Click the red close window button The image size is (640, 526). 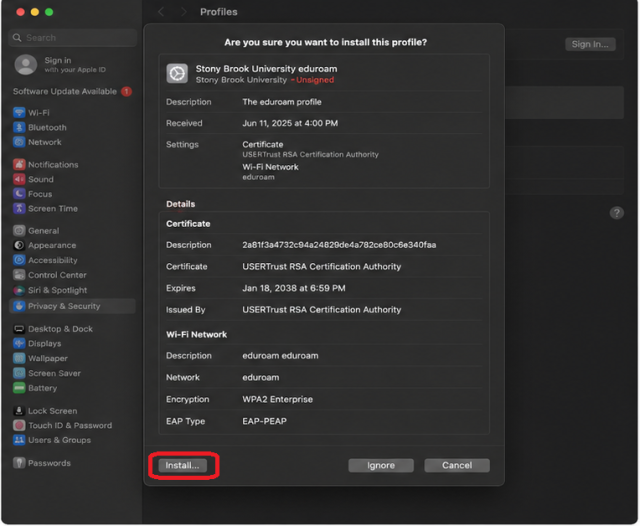20,12
